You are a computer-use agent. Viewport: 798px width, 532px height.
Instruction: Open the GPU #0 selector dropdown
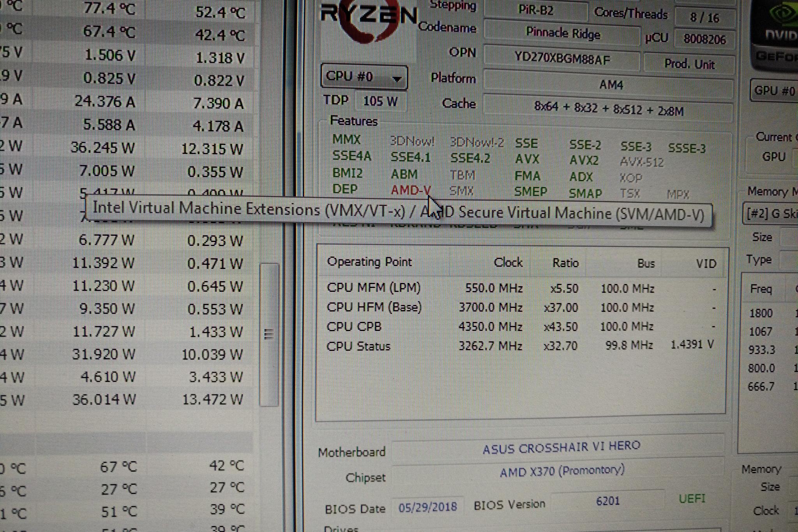coord(774,91)
